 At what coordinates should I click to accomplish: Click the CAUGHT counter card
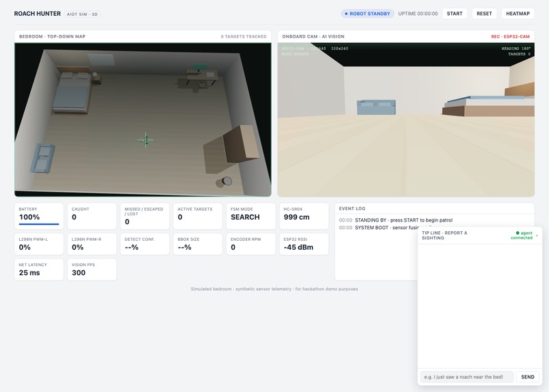[92, 216]
